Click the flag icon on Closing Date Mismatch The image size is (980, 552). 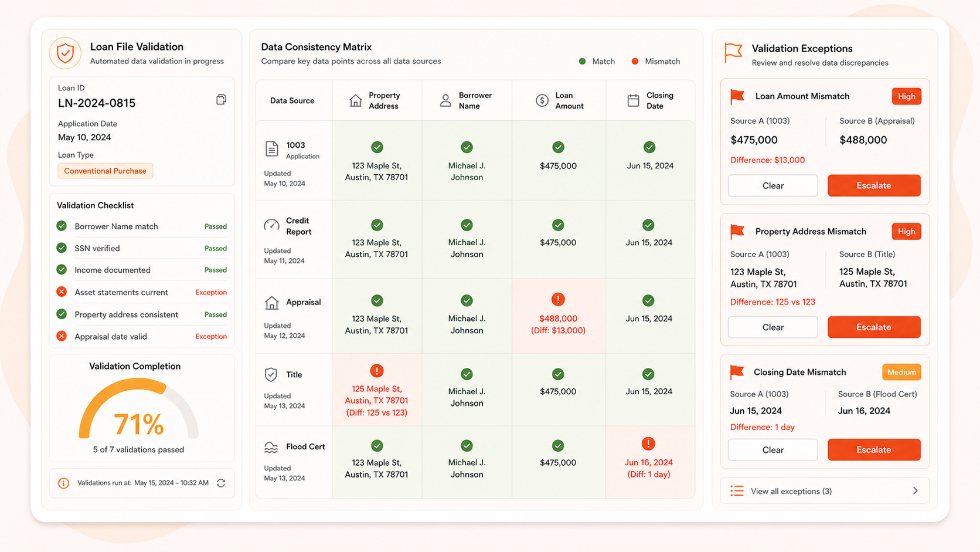[x=737, y=372]
